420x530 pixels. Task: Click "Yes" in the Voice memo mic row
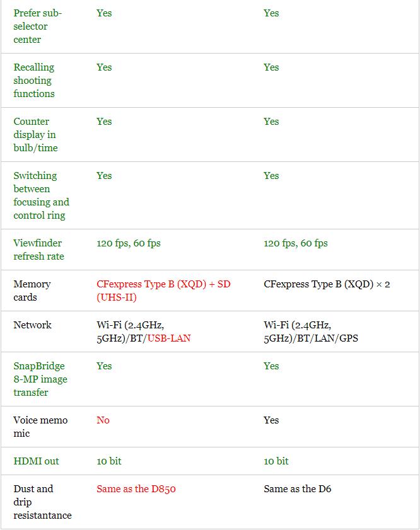tap(271, 420)
